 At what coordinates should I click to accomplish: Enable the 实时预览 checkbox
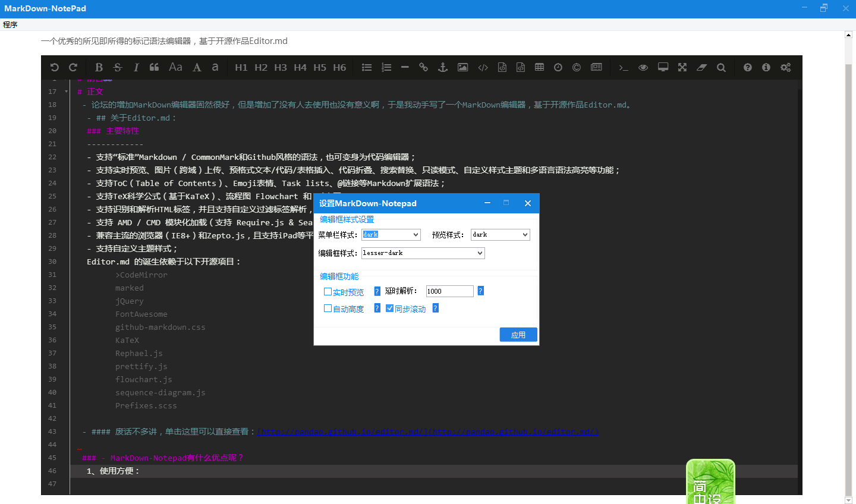click(x=328, y=291)
